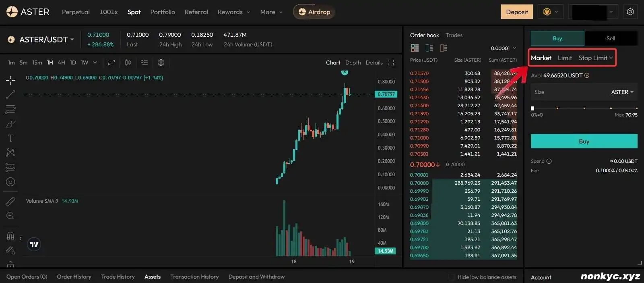This screenshot has width=644, height=283.
Task: Open the Portfolio menu item
Action: coord(163,12)
